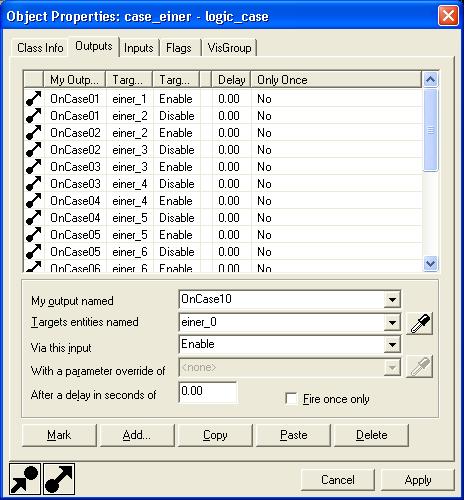Click the show-inputs arrow icon at bottom left

(x=25, y=479)
